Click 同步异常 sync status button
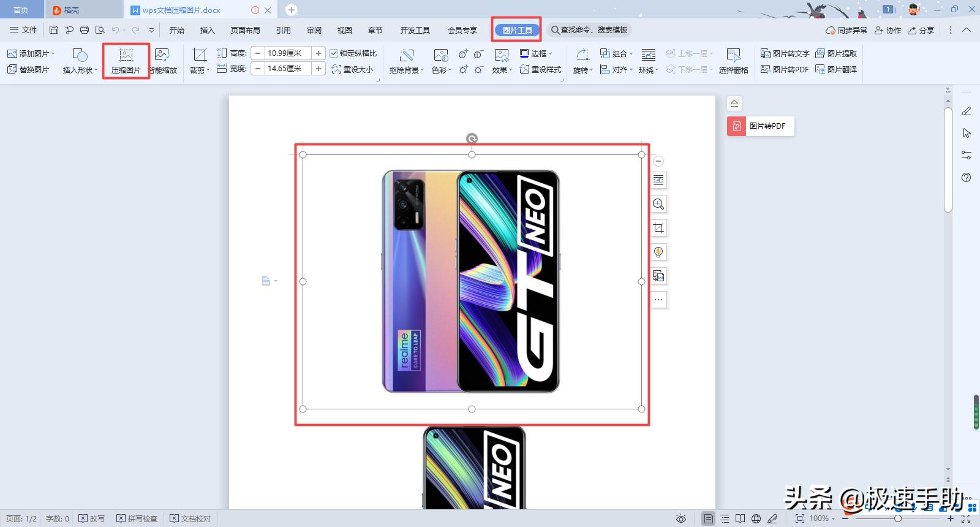 click(846, 30)
